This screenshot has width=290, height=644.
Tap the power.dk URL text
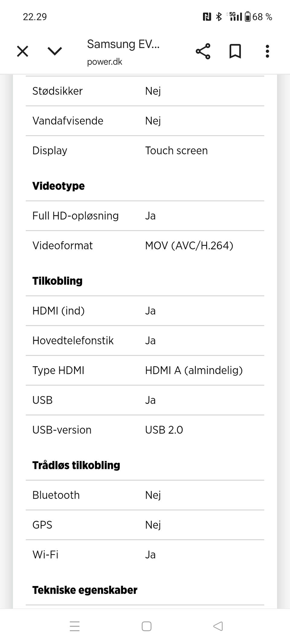pyautogui.click(x=105, y=62)
